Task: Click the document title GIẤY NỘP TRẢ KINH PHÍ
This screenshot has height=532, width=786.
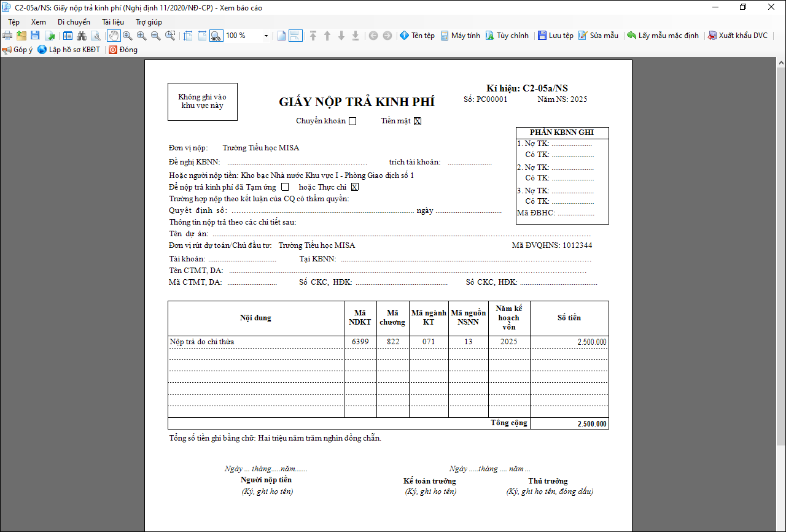Action: point(356,102)
